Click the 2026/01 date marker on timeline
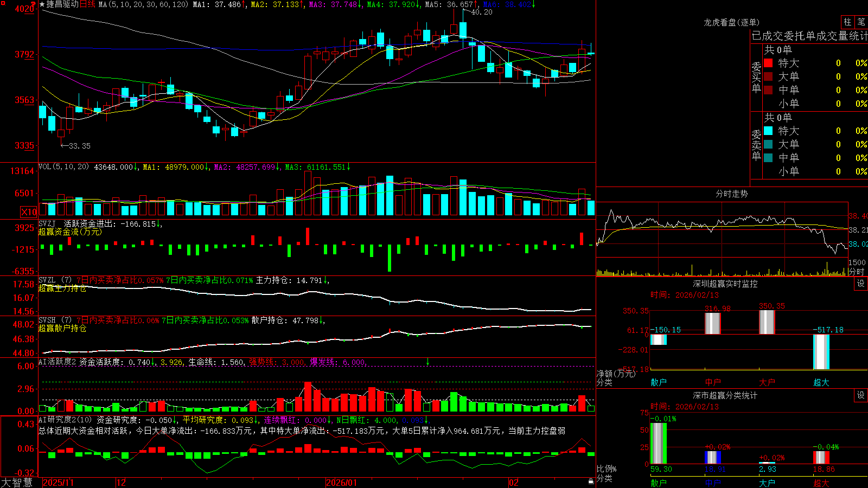Image resolution: width=868 pixels, height=488 pixels. click(x=341, y=483)
